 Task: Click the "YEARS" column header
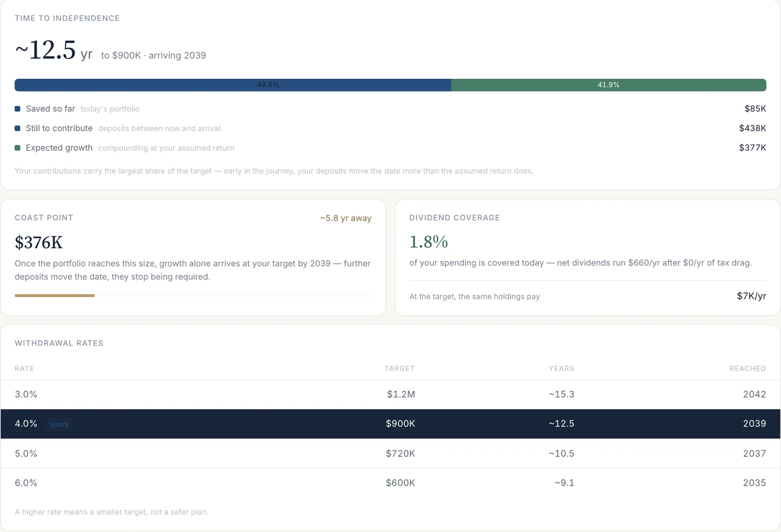point(561,369)
